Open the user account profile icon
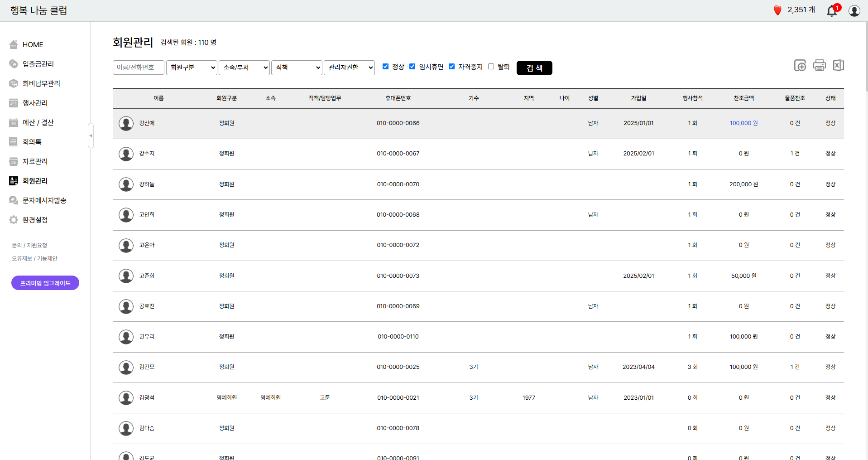The width and height of the screenshot is (868, 460). [854, 10]
